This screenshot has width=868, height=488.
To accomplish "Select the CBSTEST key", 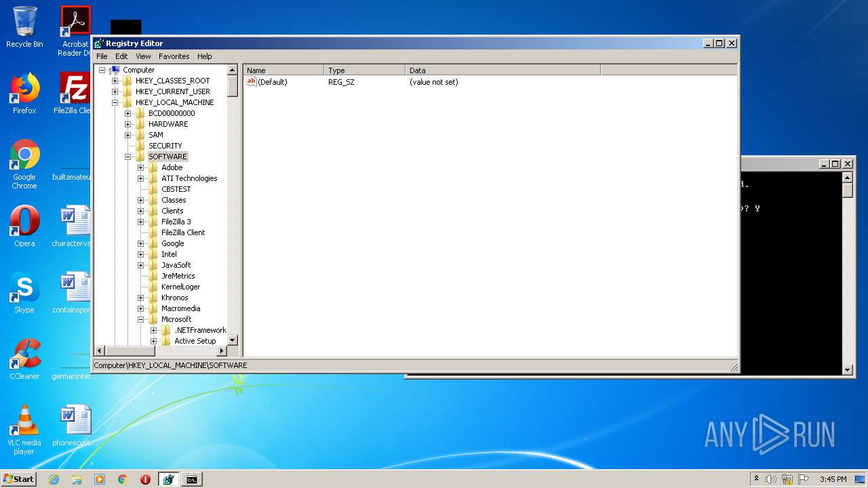I will click(176, 189).
